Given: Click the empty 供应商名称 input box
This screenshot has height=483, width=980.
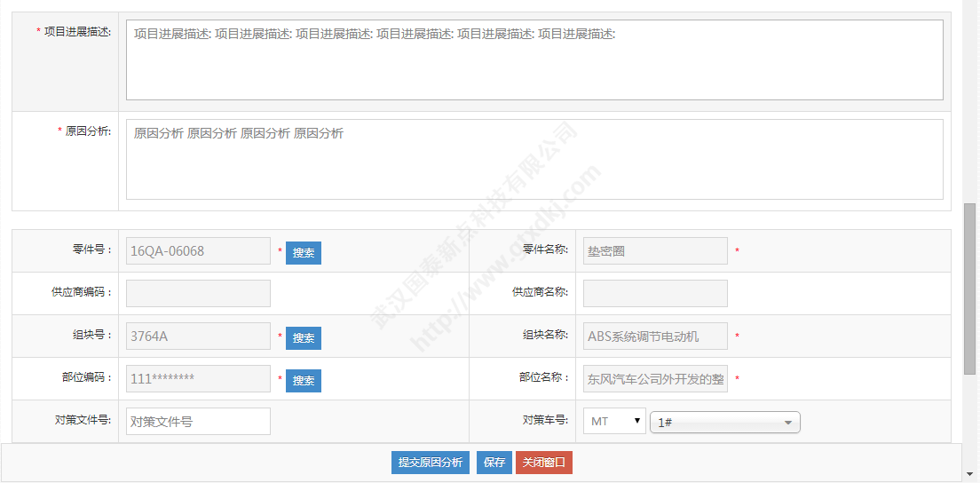Looking at the screenshot, I should pyautogui.click(x=654, y=294).
